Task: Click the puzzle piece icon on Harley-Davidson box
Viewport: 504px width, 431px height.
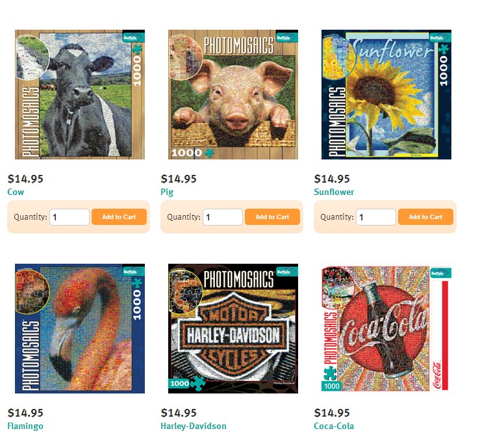Action: click(197, 383)
